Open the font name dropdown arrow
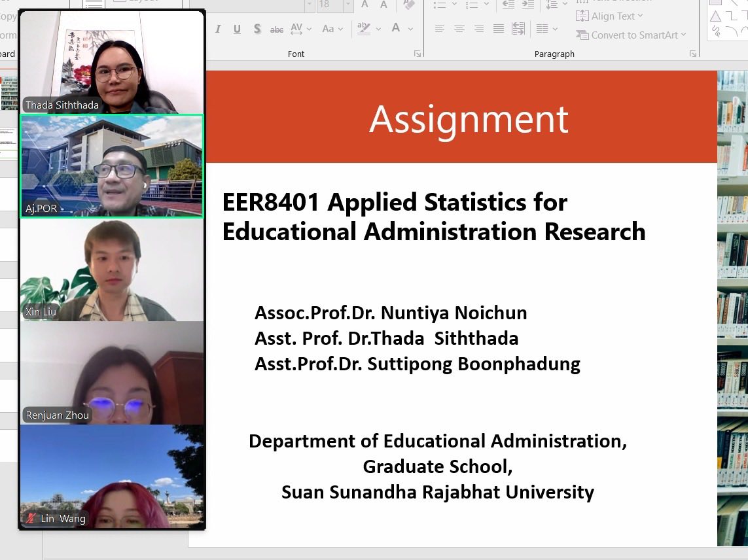The image size is (748, 560). pyautogui.click(x=310, y=5)
